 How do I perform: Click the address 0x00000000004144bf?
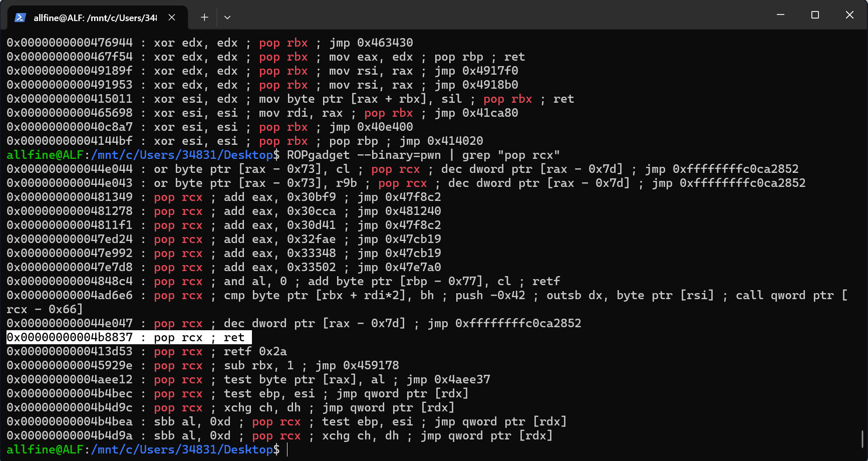(x=70, y=141)
